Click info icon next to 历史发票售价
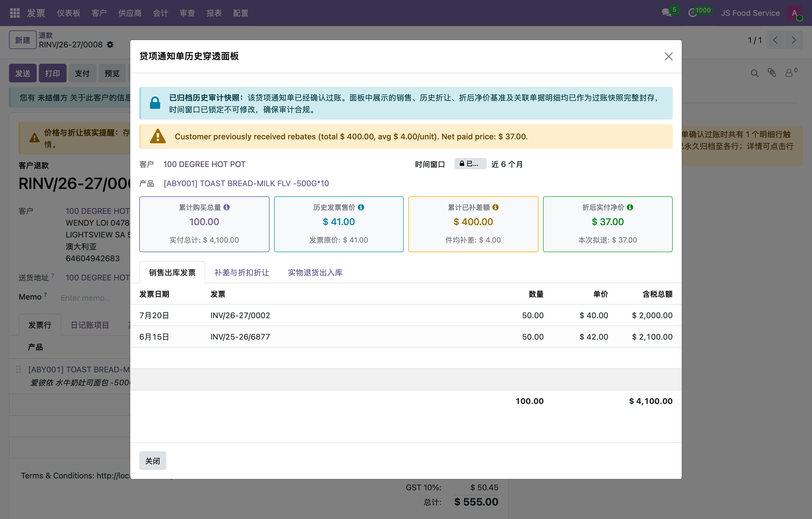812x519 pixels. point(361,207)
